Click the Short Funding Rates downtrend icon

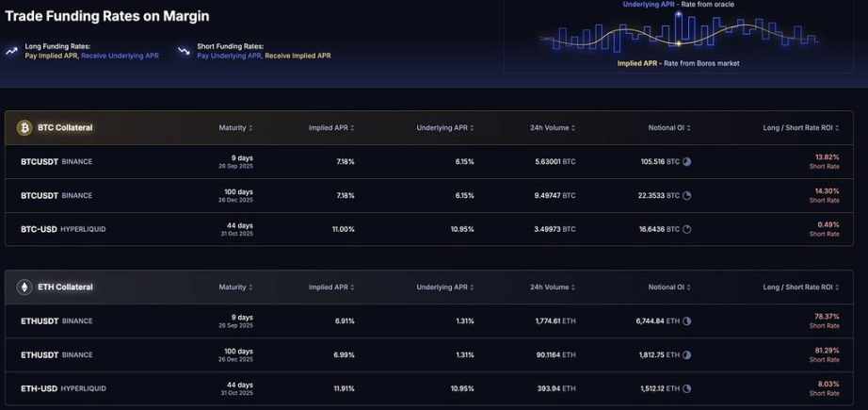pyautogui.click(x=183, y=51)
